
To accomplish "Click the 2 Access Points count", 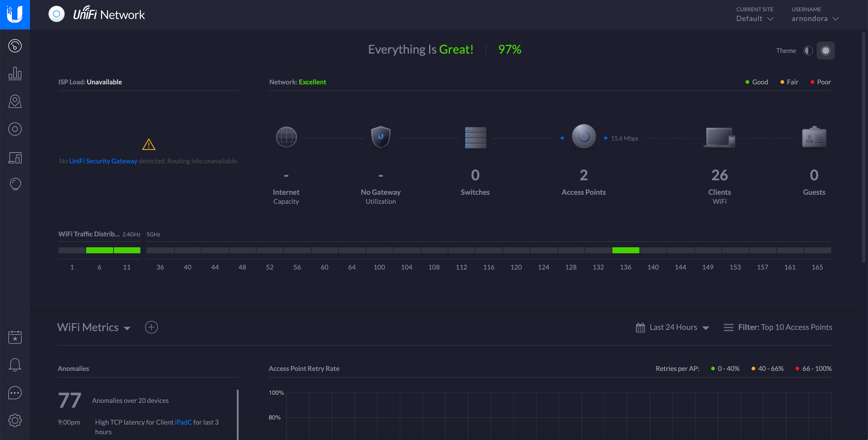I will point(584,175).
